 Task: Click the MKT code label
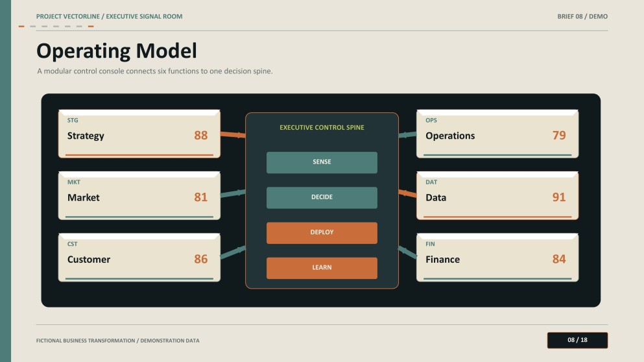tap(74, 182)
